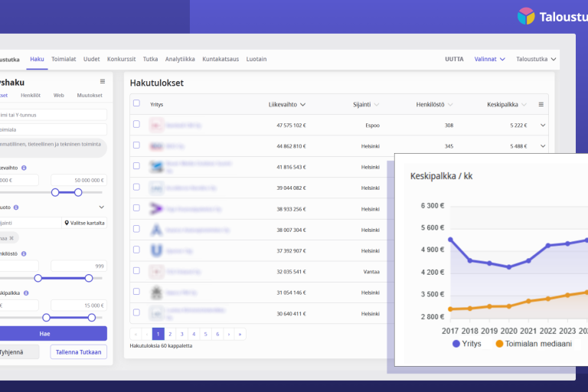The image size is (588, 392).
Task: Click info icon next to Liikevaihto filter
Action: (24, 168)
